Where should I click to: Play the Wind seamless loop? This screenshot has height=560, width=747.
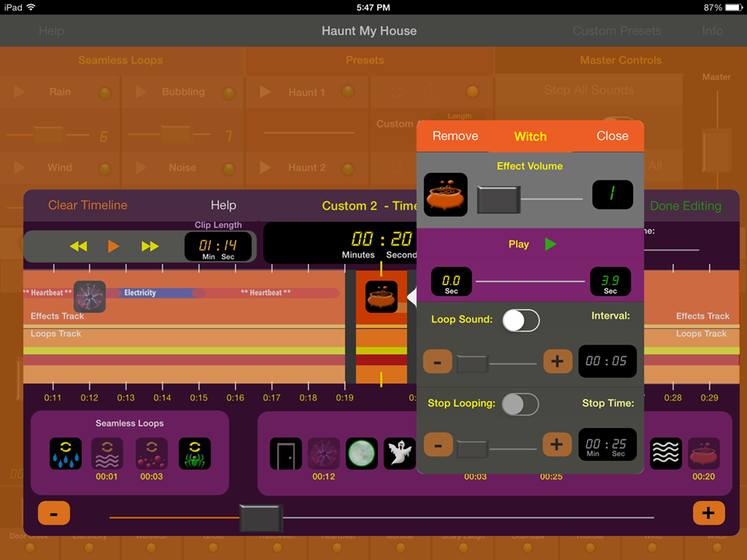pos(19,167)
